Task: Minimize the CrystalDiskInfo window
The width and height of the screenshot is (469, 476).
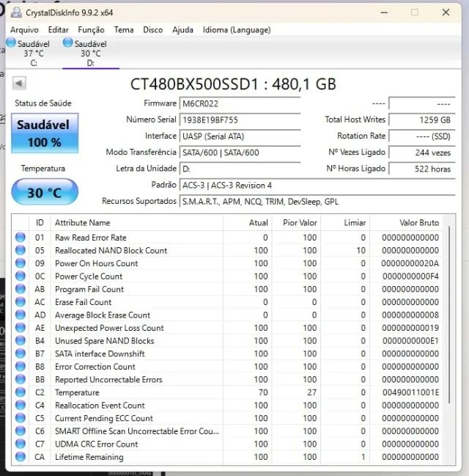Action: pos(384,12)
